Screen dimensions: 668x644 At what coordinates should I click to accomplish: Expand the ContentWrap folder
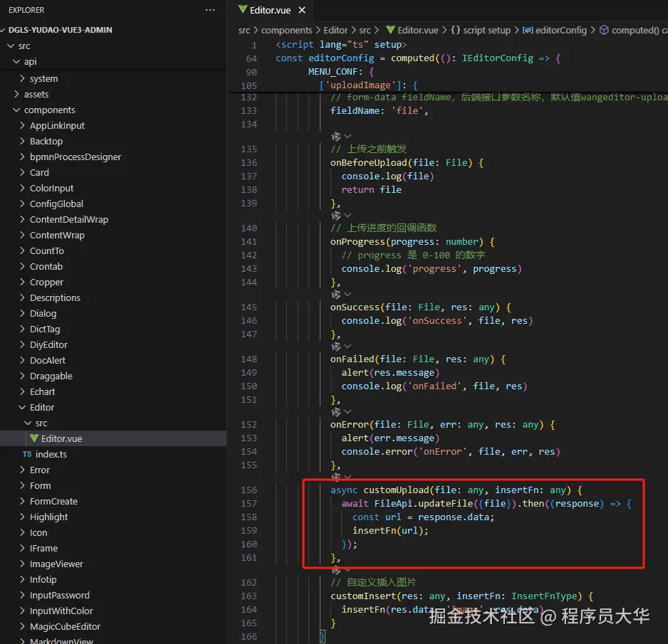[22, 235]
